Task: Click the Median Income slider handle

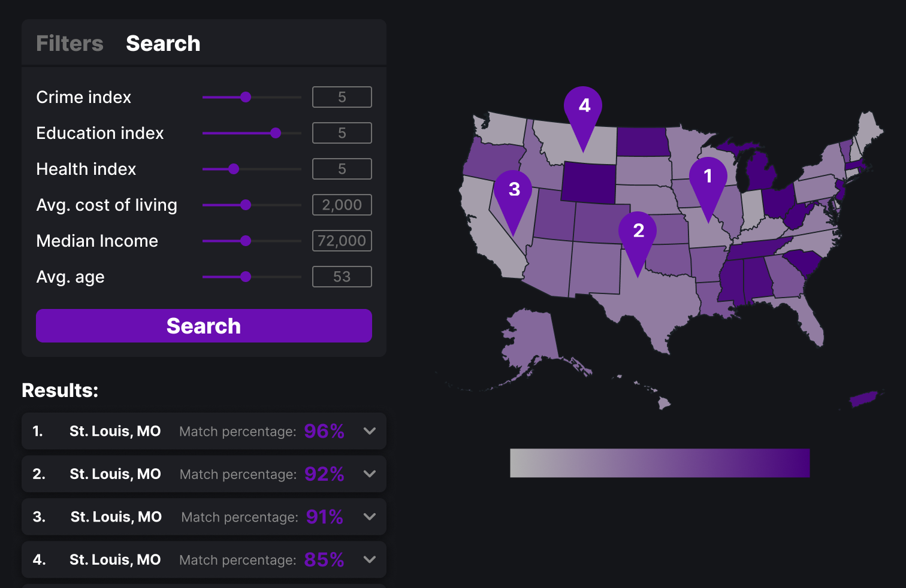Action: [246, 241]
